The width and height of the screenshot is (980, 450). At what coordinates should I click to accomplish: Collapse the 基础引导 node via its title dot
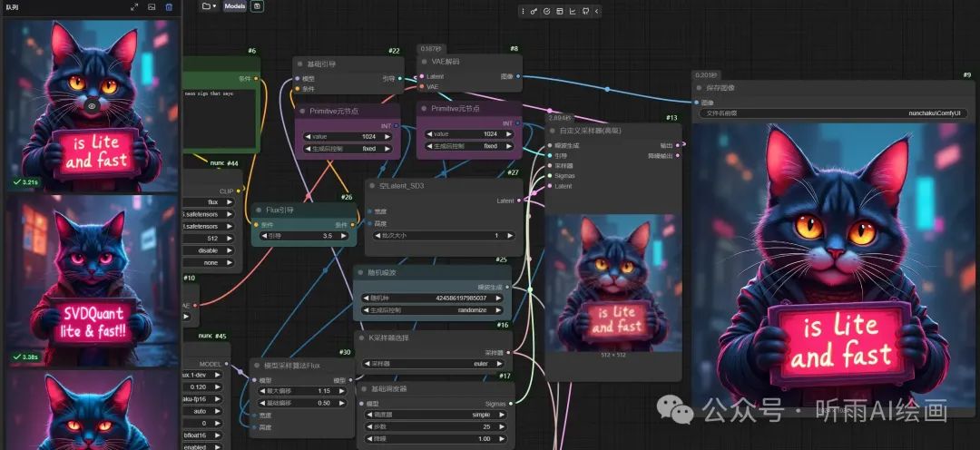coord(300,64)
